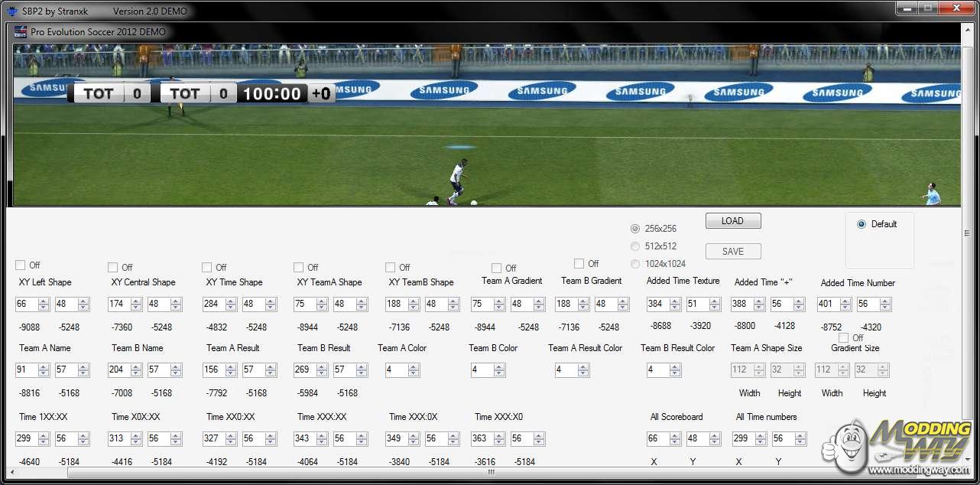Screen dimensions: 980x485
Task: Increase Team B Result Color value
Action: click(675, 366)
